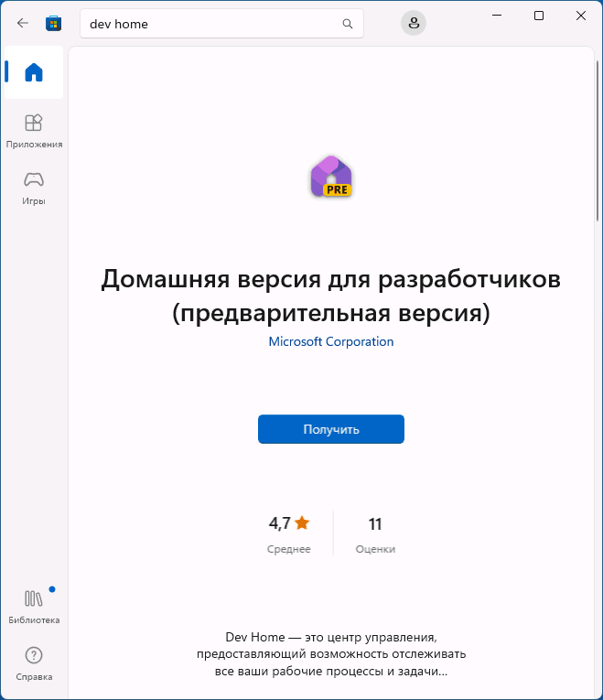
Task: Click the 4,7 average rating value
Action: (279, 523)
